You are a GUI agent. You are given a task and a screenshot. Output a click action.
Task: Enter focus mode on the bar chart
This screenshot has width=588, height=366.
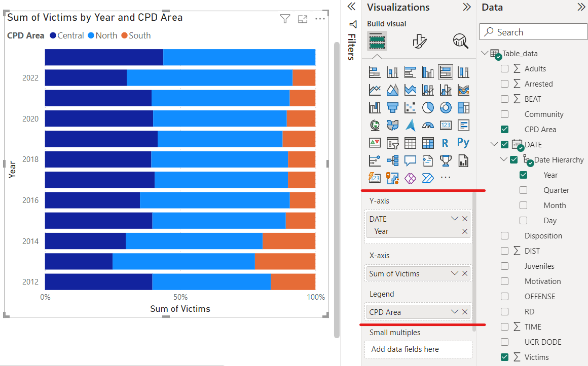click(303, 18)
